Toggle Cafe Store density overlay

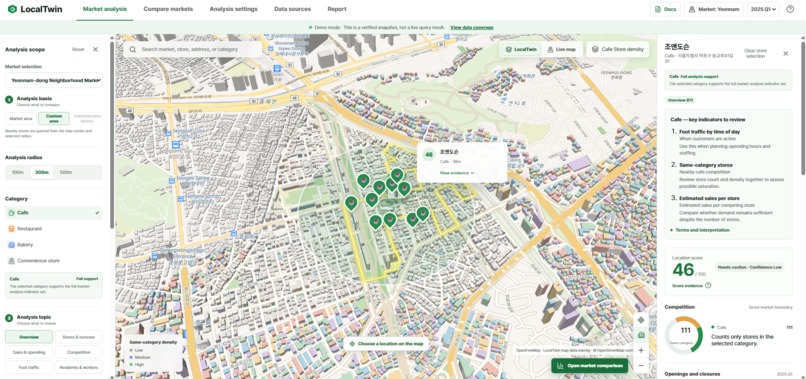(617, 49)
